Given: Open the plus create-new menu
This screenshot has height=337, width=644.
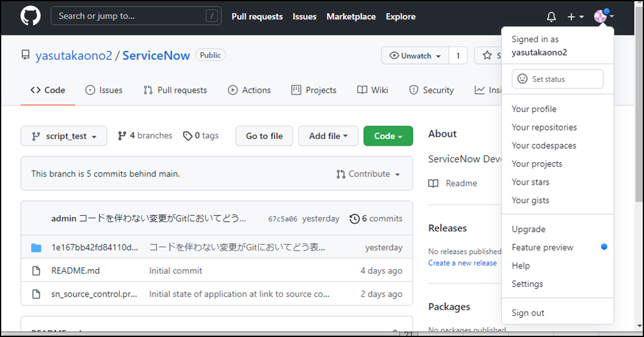Looking at the screenshot, I should 575,17.
